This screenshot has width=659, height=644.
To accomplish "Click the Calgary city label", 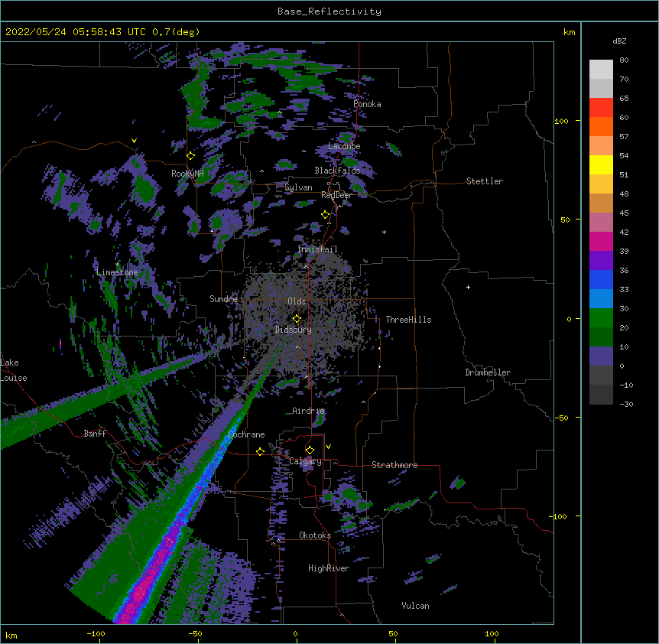I will pyautogui.click(x=305, y=461).
